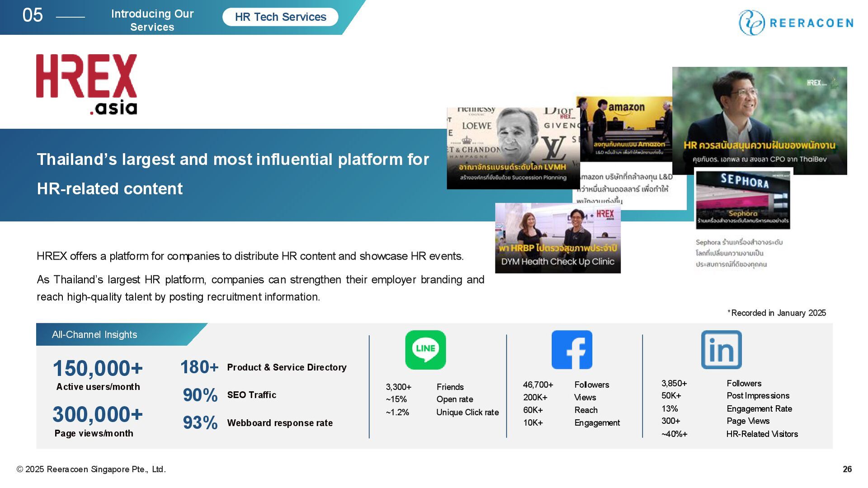Open the Amazon L&D article thumbnail
868x488 pixels.
click(x=626, y=129)
